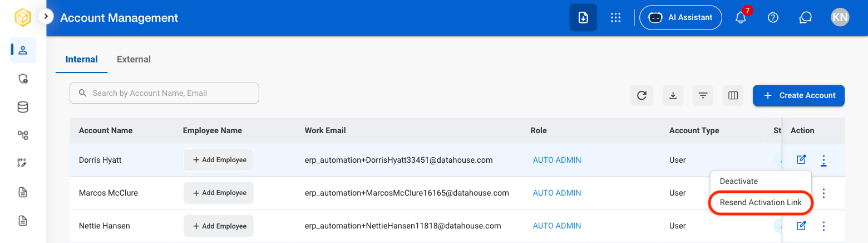
Task: Open the database sidebar icon
Action: point(23,107)
